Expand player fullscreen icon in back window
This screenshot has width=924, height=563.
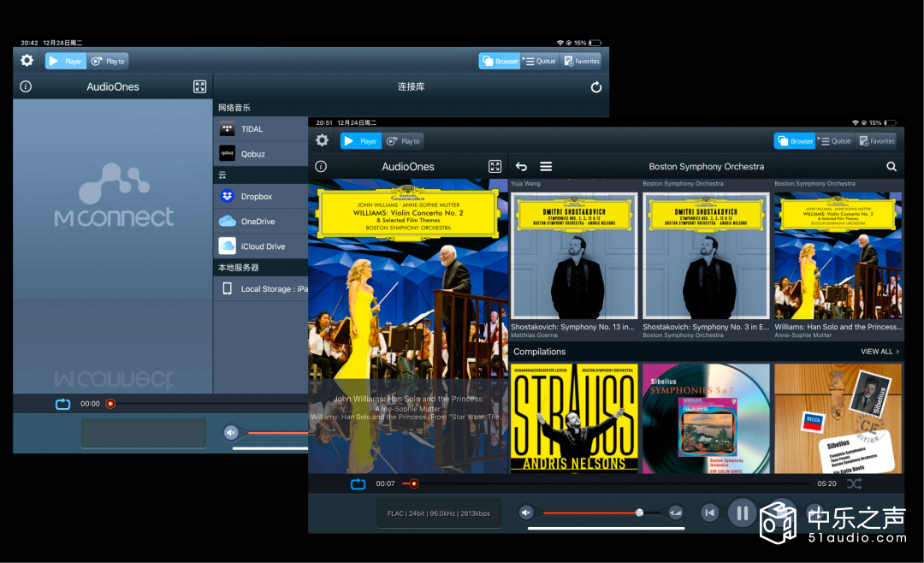[199, 86]
